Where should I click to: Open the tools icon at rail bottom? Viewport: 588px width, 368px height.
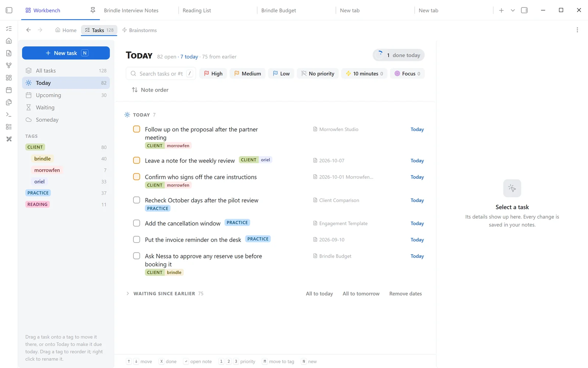click(9, 139)
